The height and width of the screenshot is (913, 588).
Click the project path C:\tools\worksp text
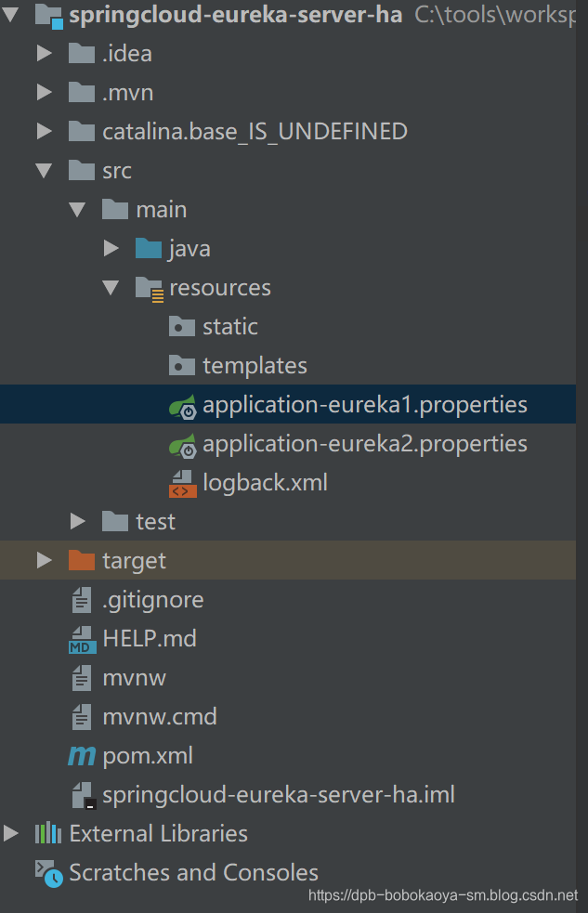(x=495, y=15)
